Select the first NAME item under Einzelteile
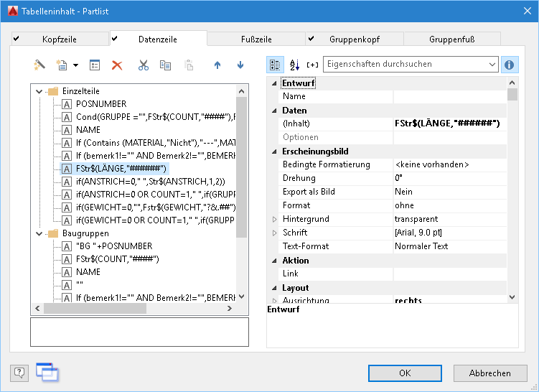Viewport: 539px width, 392px height. click(x=88, y=130)
